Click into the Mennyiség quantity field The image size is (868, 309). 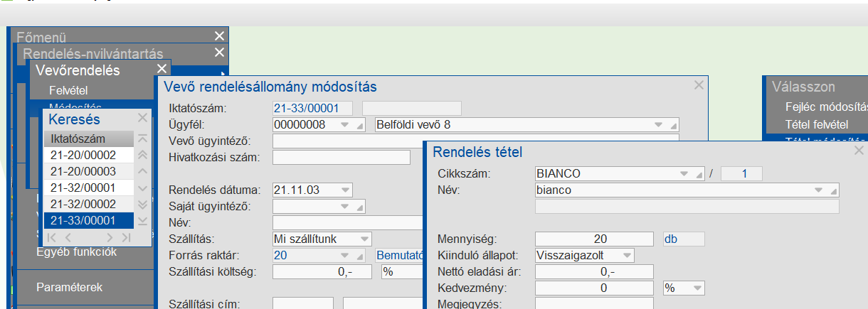(594, 239)
